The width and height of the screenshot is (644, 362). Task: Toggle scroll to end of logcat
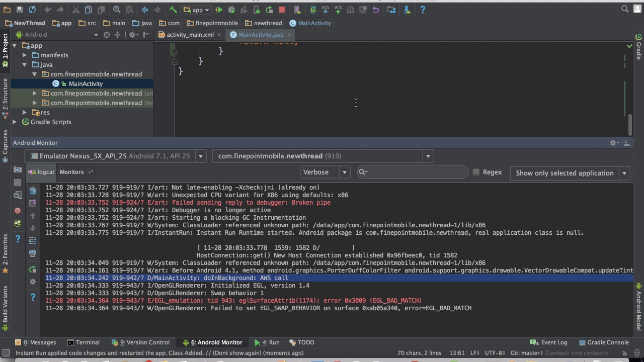coord(33,203)
